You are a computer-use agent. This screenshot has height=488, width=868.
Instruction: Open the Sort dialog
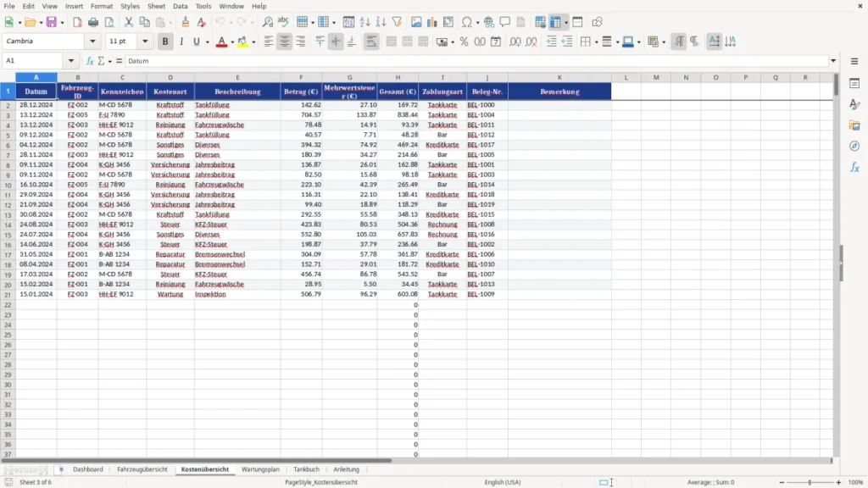(348, 22)
